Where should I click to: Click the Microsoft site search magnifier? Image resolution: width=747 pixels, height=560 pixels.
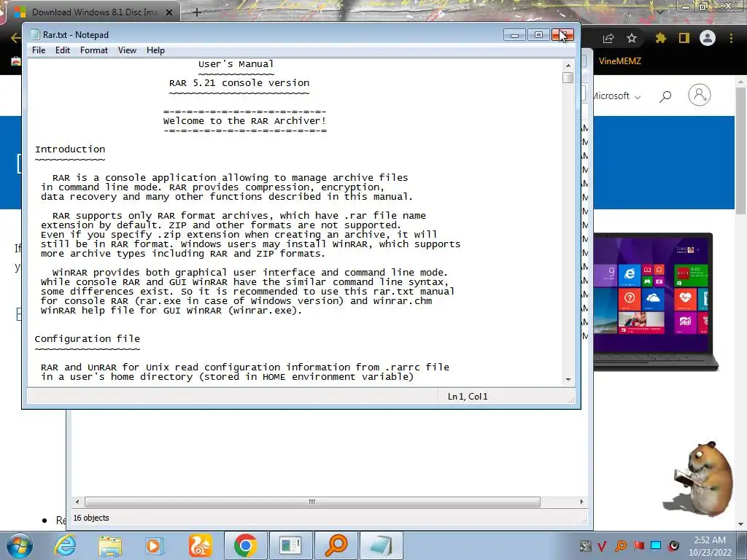click(x=665, y=96)
